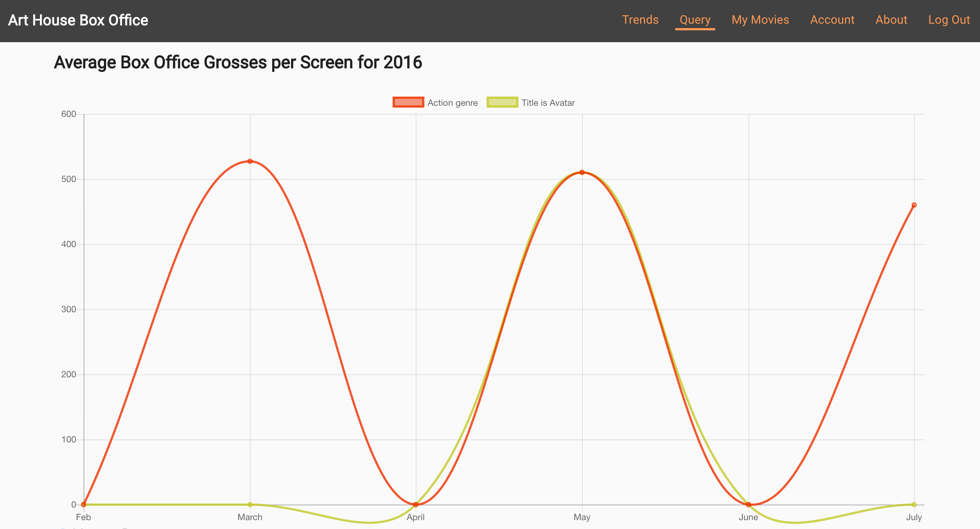Viewport: 980px width, 529px height.
Task: Click Art House Box Office logo
Action: (x=78, y=20)
